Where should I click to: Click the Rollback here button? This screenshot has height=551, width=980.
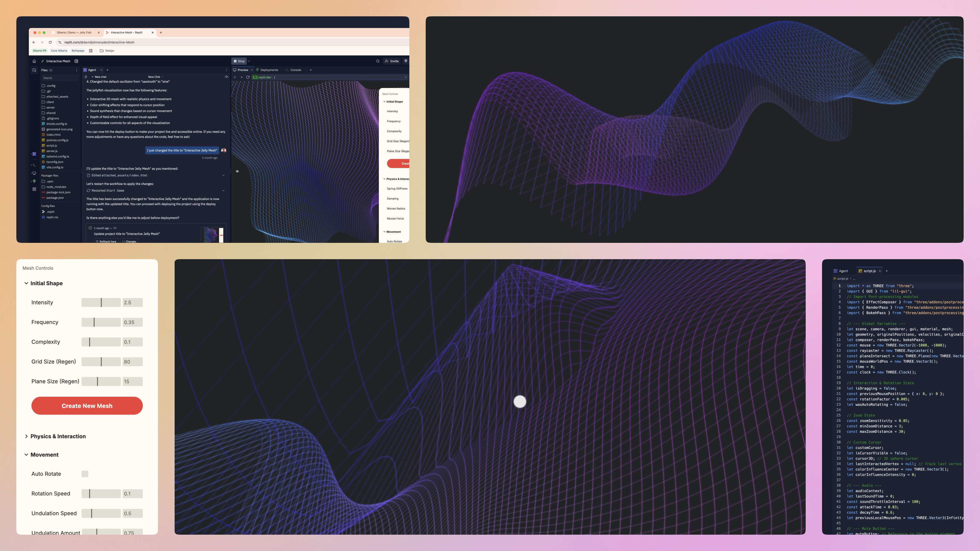coord(106,242)
